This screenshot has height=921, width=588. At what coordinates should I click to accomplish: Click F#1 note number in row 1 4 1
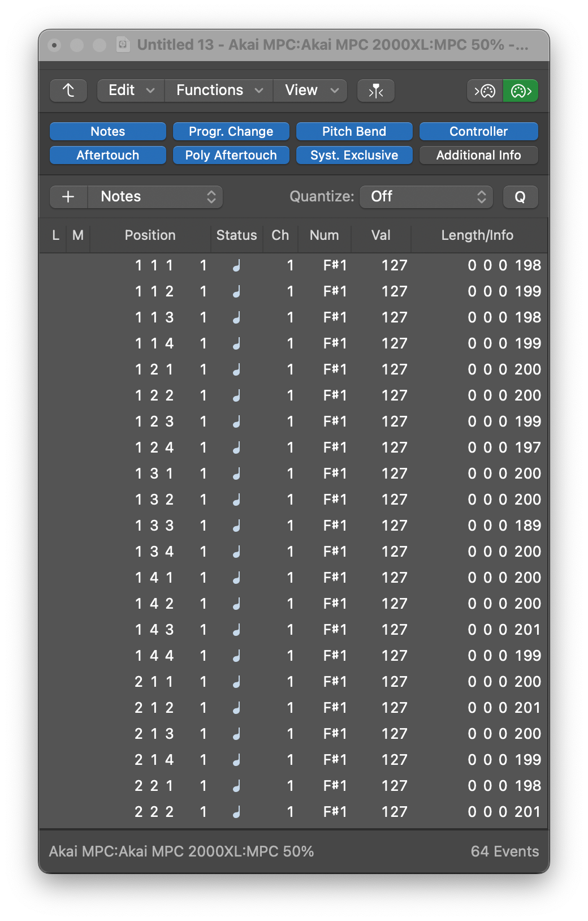335,578
